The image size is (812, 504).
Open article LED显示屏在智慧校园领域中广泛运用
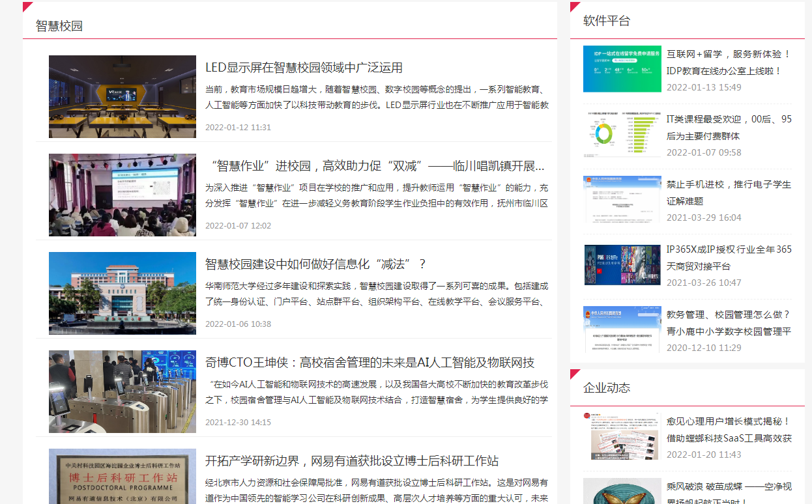tap(304, 68)
